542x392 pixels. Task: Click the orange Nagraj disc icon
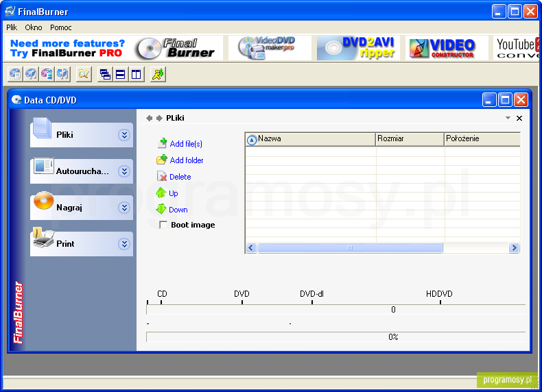tap(43, 200)
